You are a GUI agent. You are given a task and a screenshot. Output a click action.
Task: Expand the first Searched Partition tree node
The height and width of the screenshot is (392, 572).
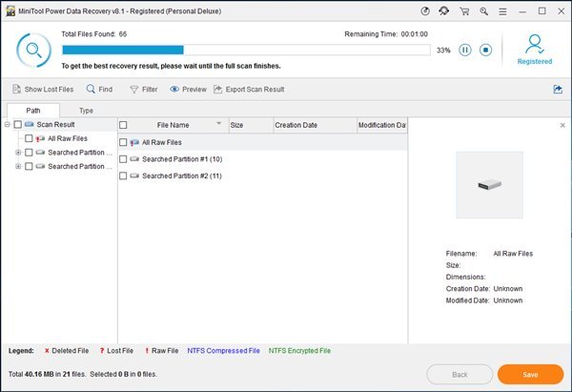(18, 153)
